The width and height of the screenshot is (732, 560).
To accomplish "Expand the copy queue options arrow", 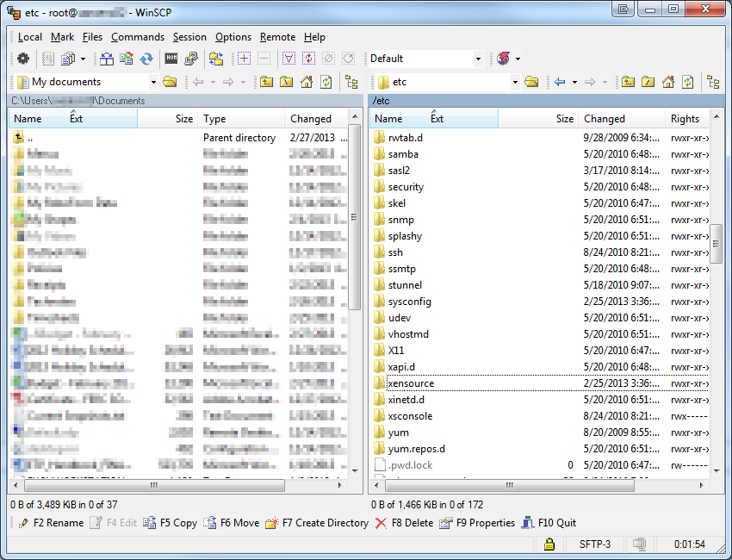I will tap(83, 59).
